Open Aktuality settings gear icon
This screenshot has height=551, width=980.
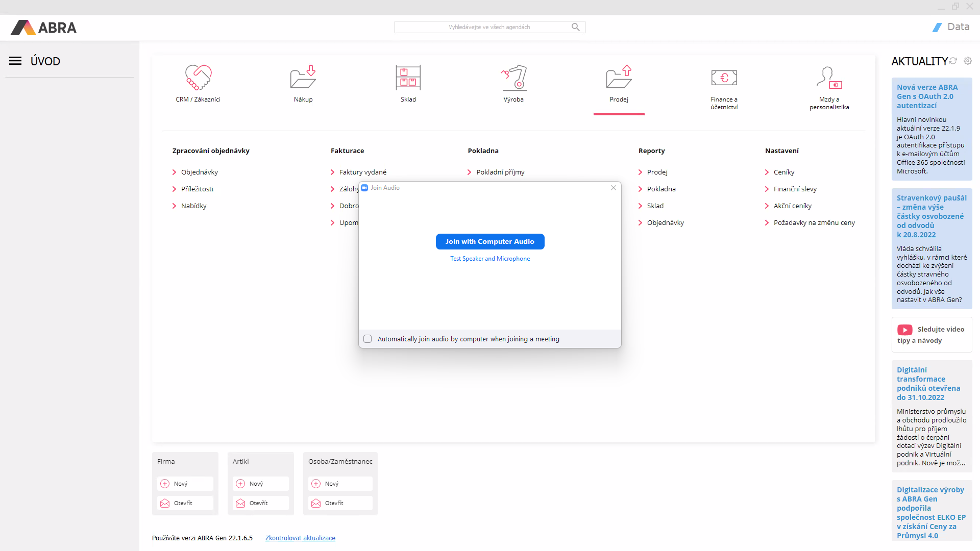tap(968, 61)
